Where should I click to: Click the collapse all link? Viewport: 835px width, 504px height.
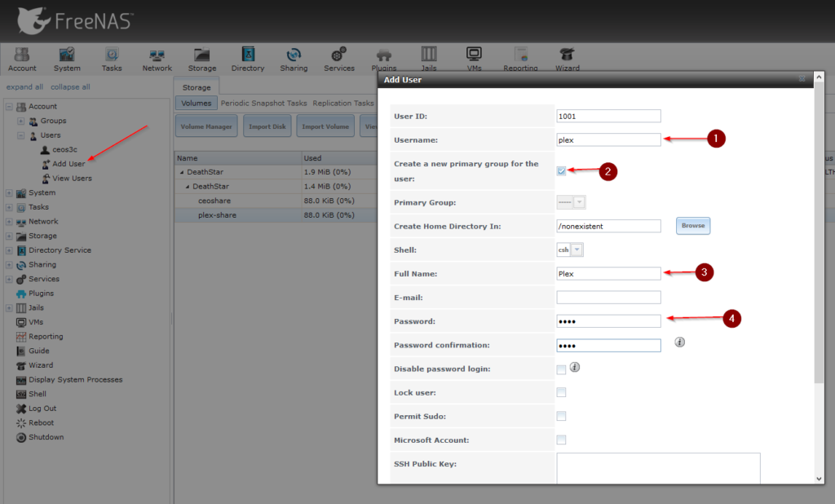(70, 87)
